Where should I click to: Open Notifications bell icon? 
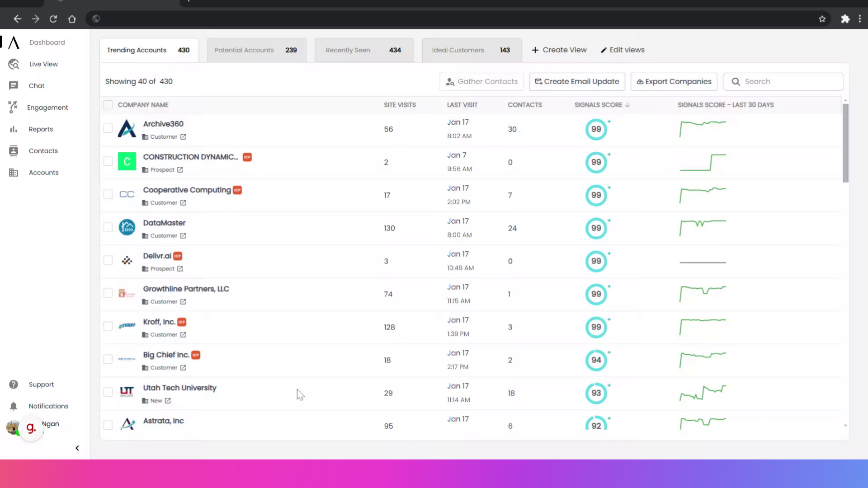click(x=14, y=406)
